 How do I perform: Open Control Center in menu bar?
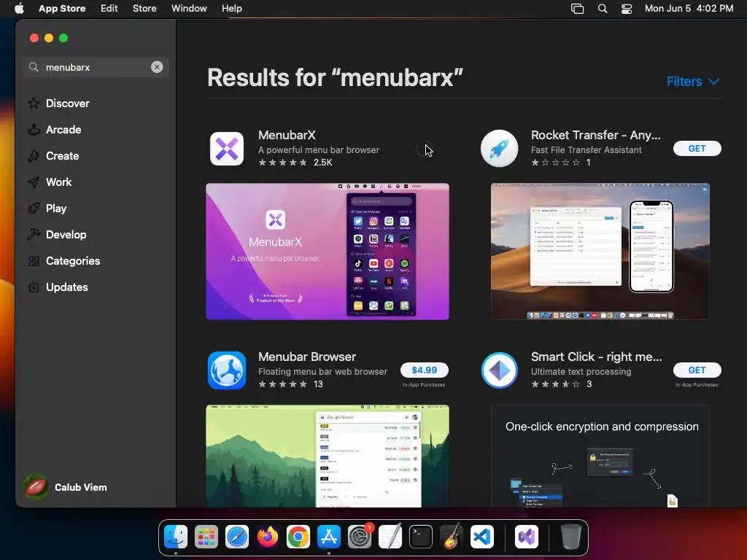[x=627, y=9]
